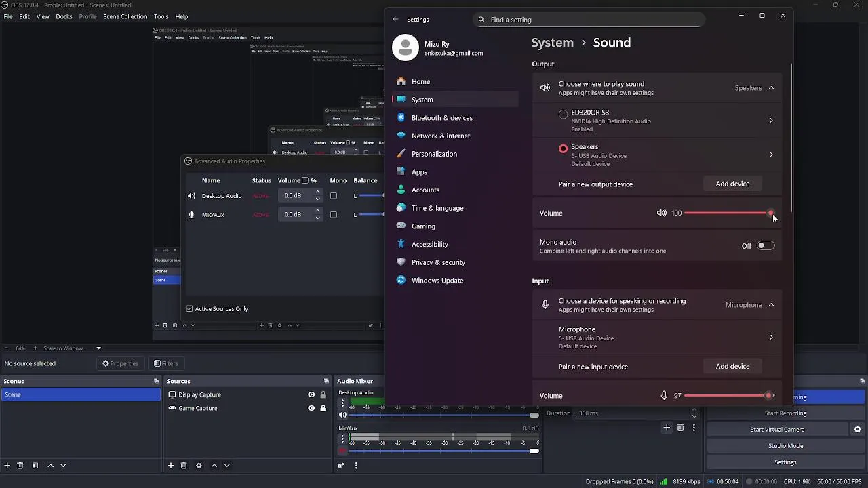Mute Desktop Audio speaker icon in mixer
868x488 pixels.
pos(342,415)
